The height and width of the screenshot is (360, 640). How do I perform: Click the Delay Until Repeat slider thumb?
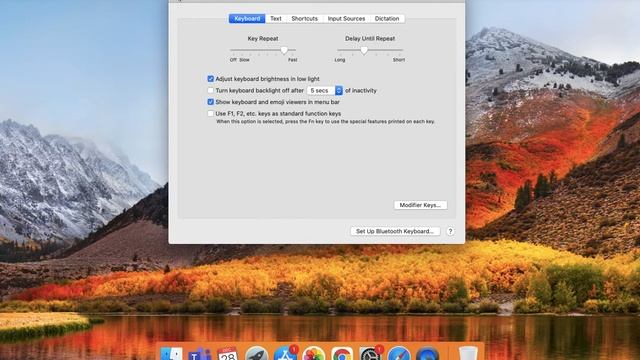[x=364, y=50]
